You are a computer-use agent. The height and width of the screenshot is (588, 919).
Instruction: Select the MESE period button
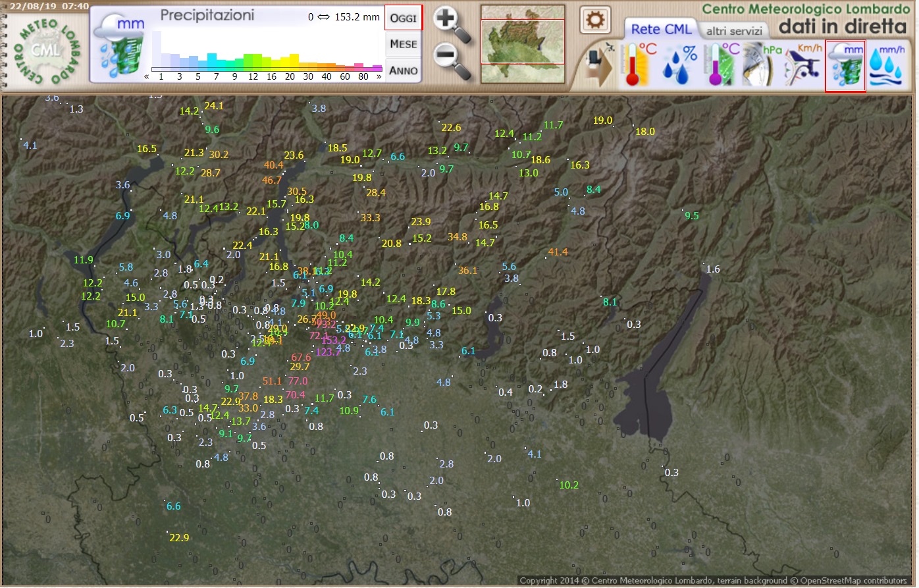point(403,44)
